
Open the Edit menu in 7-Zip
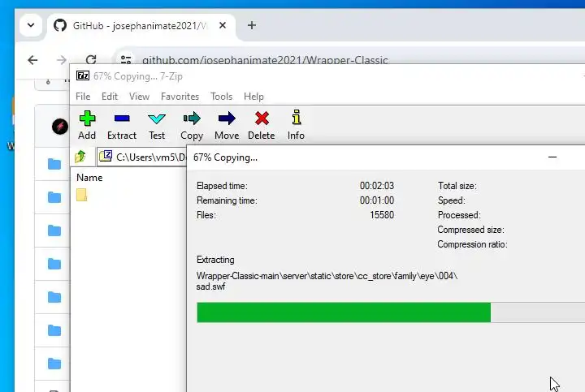(x=110, y=97)
